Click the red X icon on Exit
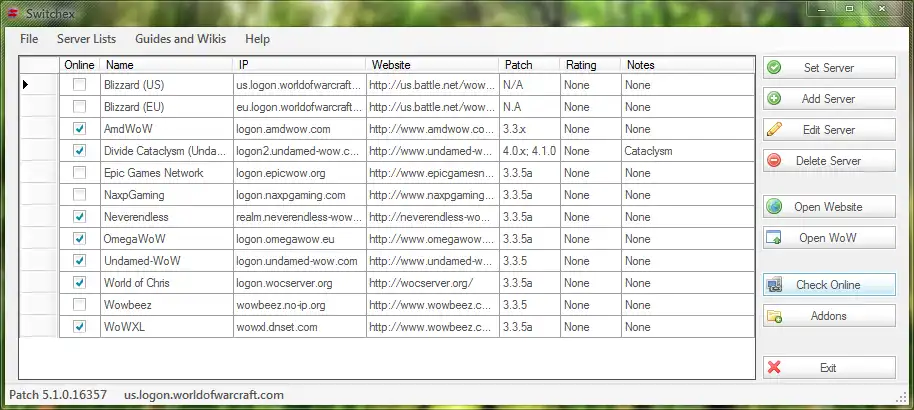Viewport: 914px width, 410px height. (x=774, y=367)
